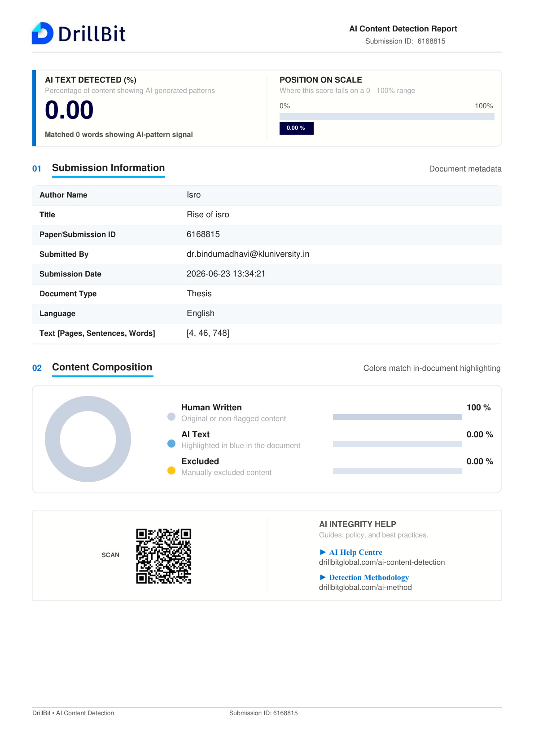Image resolution: width=534 pixels, height=756 pixels.
Task: Click the value '[4, 46, 748]'
Action: click(x=208, y=333)
